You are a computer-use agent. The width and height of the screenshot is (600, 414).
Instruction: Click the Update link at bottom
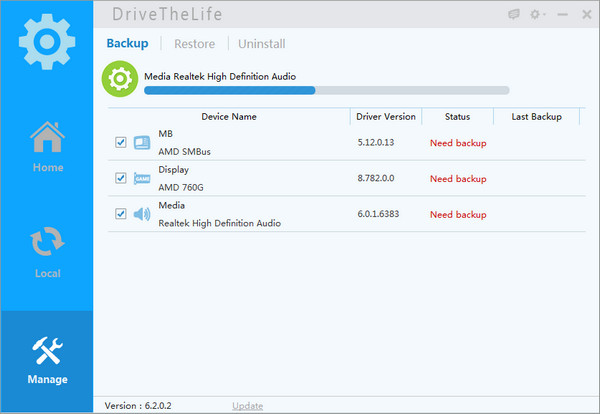(x=248, y=406)
